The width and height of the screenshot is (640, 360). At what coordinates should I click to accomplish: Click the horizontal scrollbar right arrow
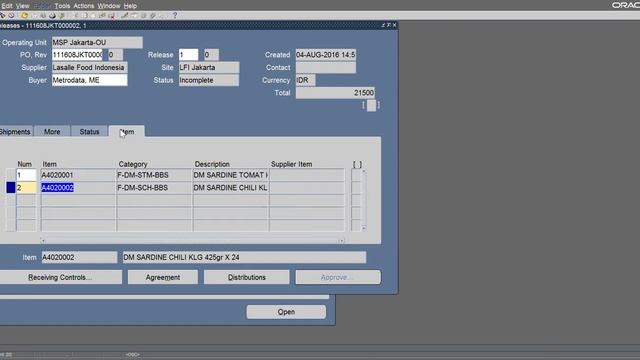point(342,241)
